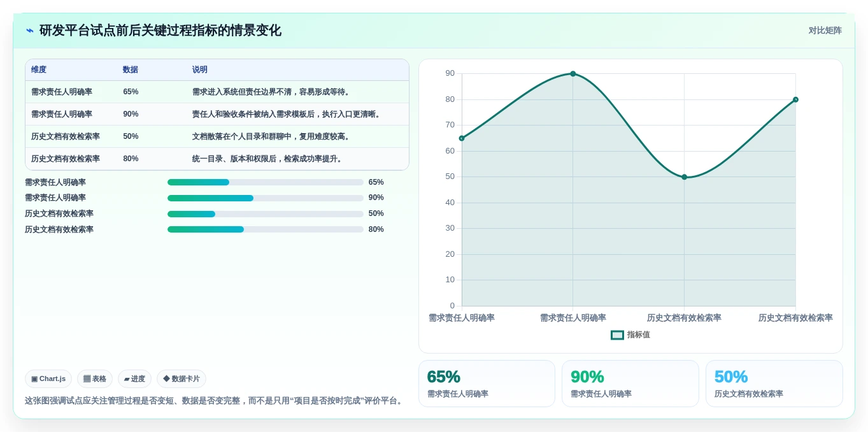
Task: Click the chart data point at 80
Action: click(x=795, y=99)
